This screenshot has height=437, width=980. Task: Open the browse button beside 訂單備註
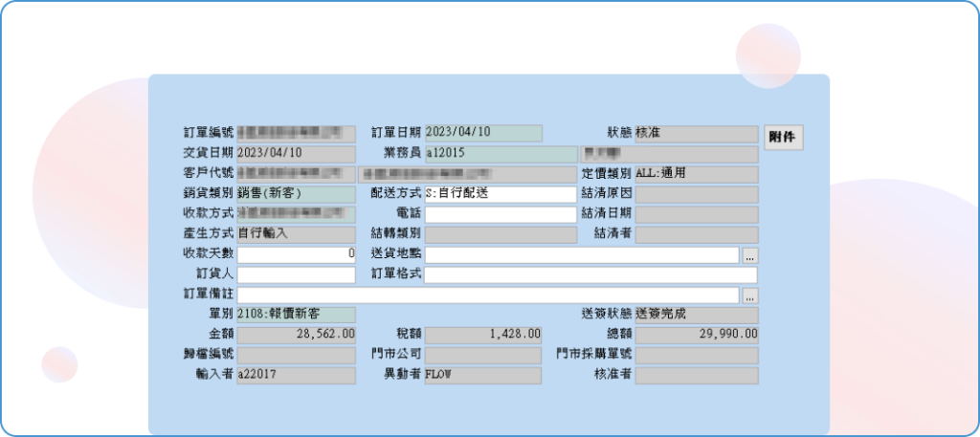749,295
